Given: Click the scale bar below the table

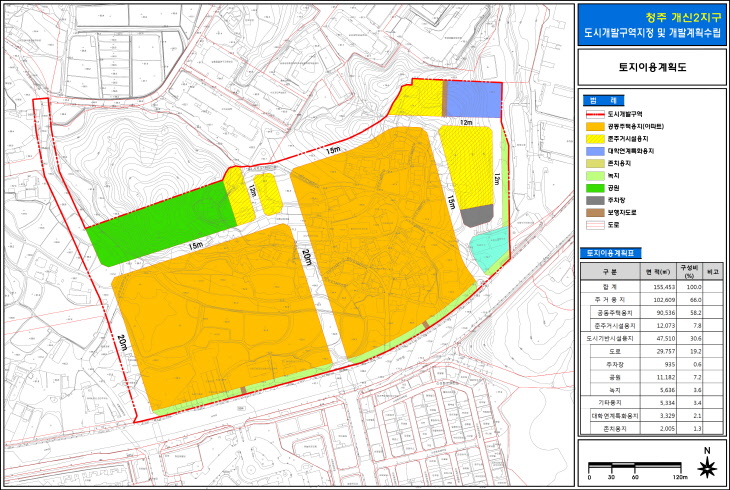Looking at the screenshot, I should [x=635, y=467].
